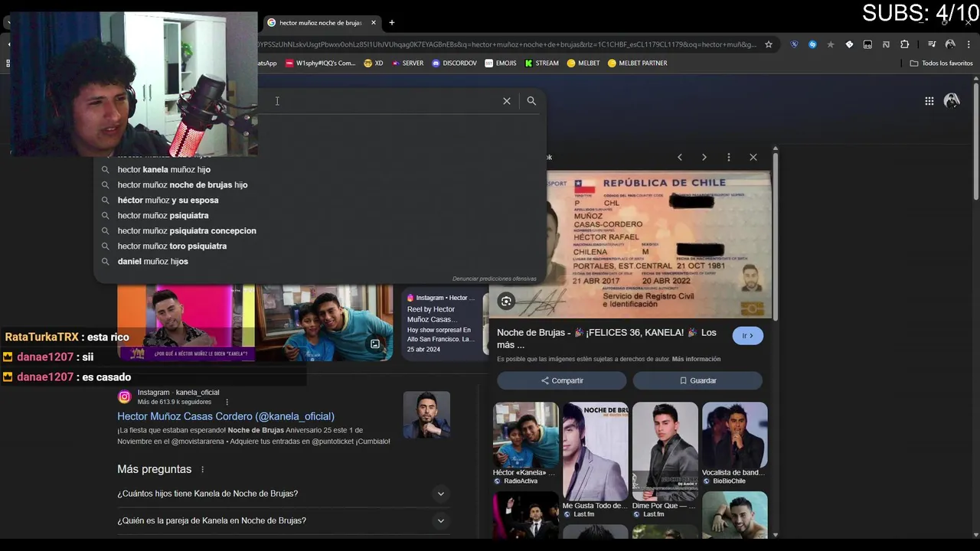Click the Compartir button

561,380
